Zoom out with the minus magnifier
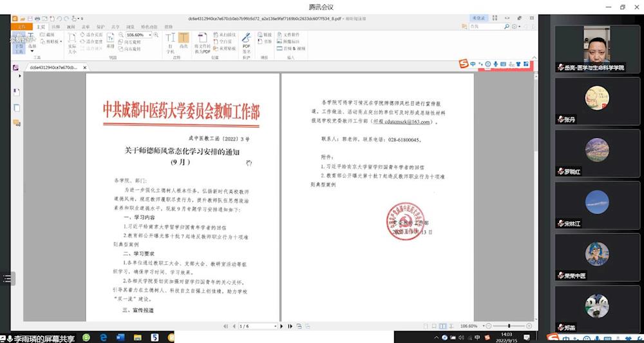The height and width of the screenshot is (343, 644). pos(121,35)
